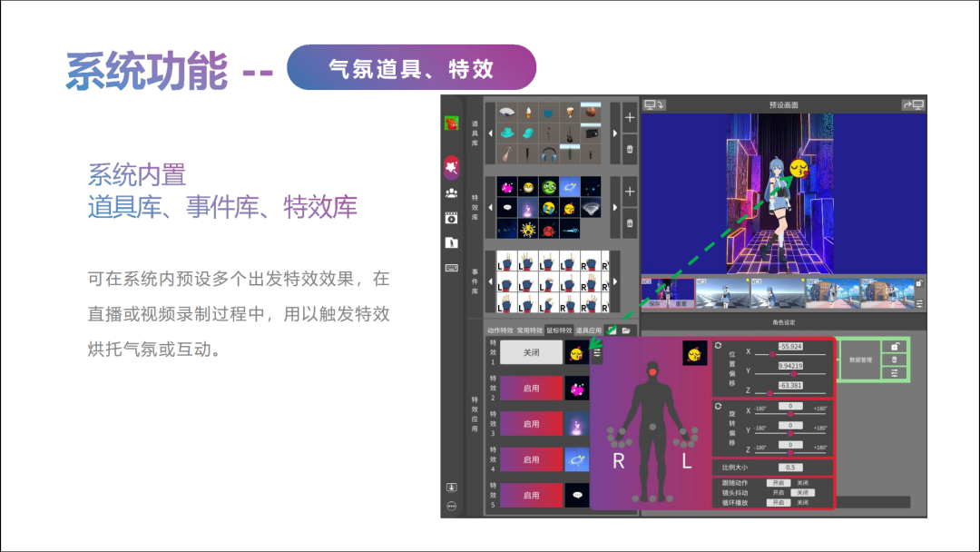Open the settings flyout beside effect 1 thumbnail

coord(596,352)
